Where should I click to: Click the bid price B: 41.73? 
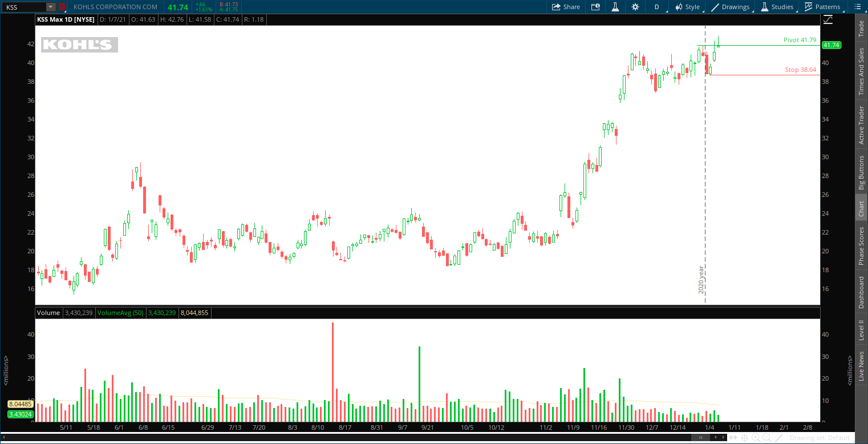[x=229, y=4]
